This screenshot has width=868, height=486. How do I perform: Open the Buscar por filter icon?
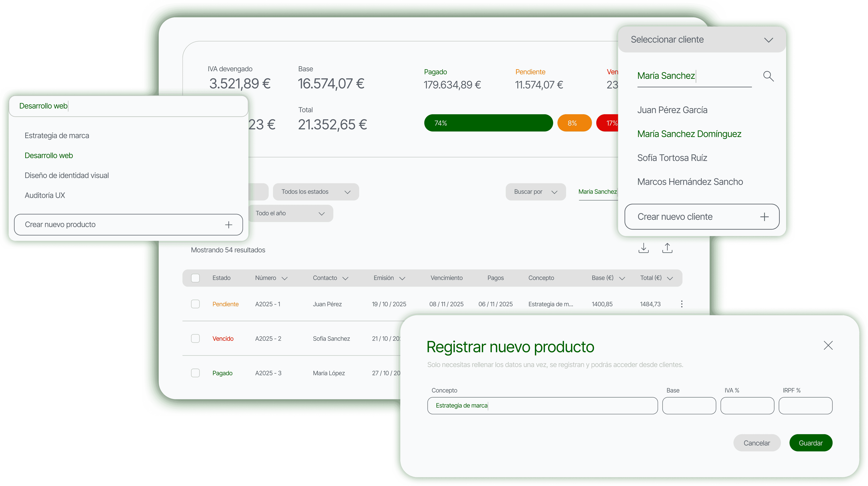coord(555,192)
